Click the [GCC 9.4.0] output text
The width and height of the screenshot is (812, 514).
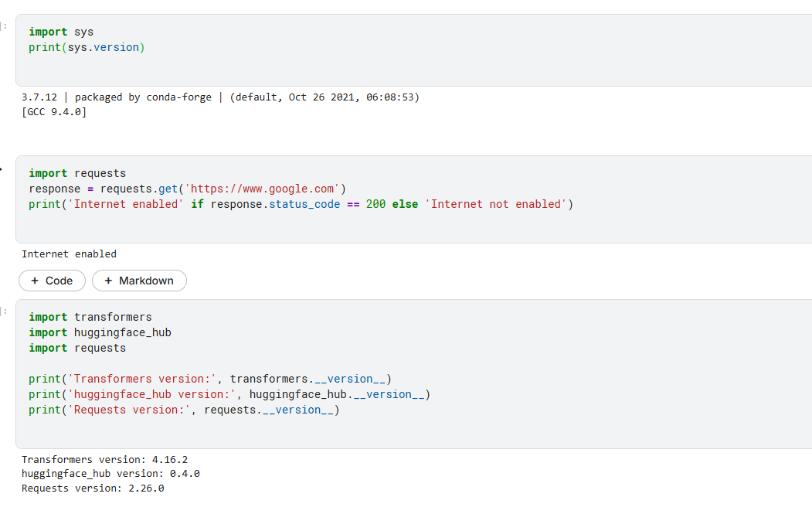[x=54, y=111]
